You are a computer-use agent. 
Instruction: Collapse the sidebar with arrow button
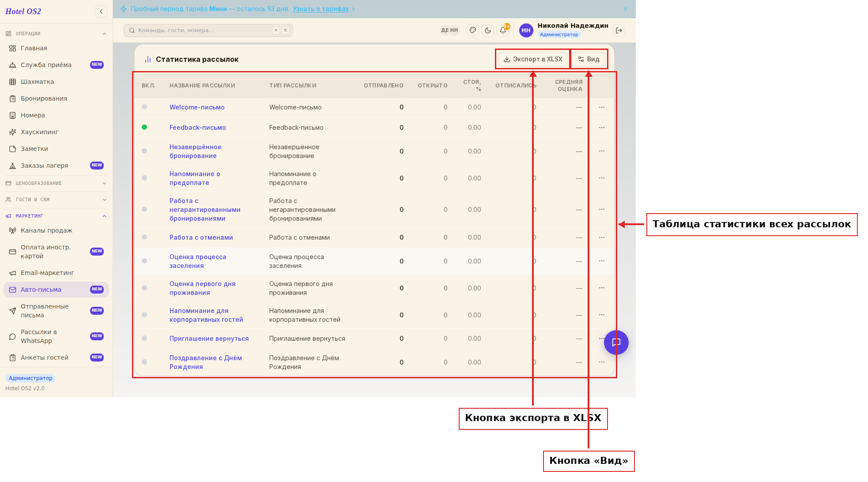pyautogui.click(x=101, y=11)
